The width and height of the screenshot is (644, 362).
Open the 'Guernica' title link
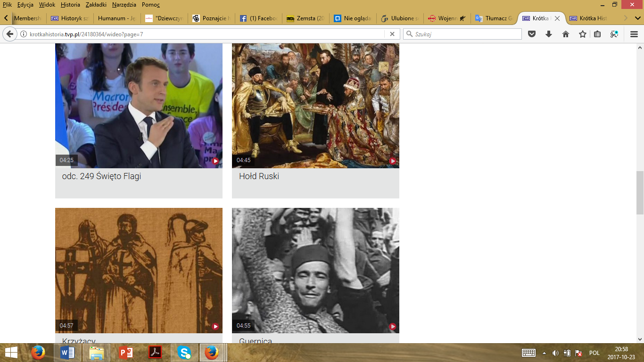(x=256, y=341)
